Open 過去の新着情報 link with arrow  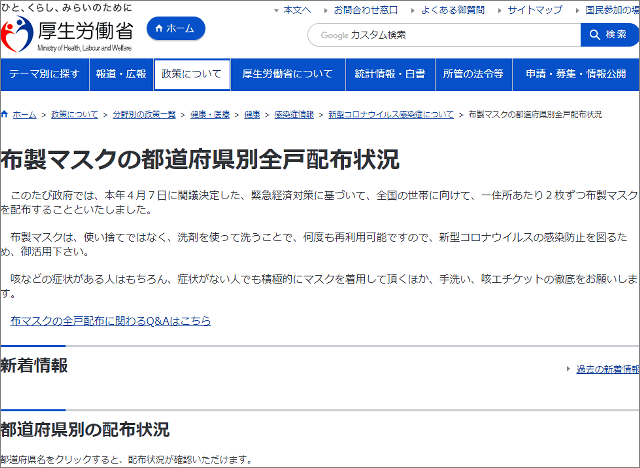pyautogui.click(x=605, y=369)
